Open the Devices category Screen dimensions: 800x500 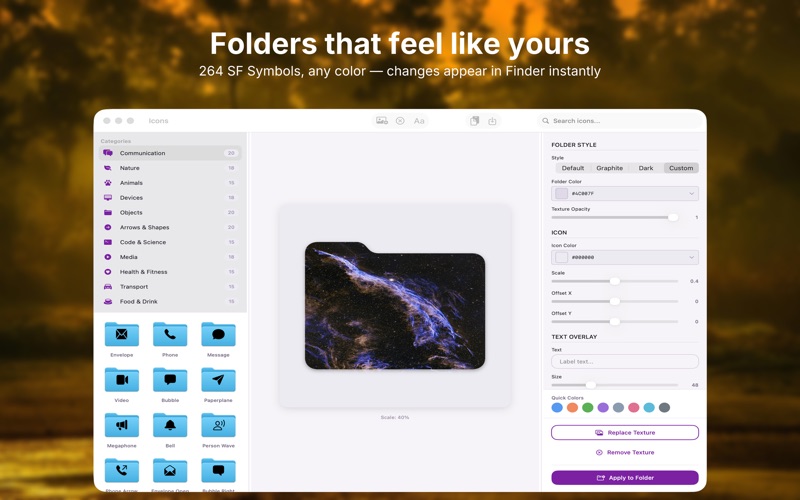pos(170,197)
